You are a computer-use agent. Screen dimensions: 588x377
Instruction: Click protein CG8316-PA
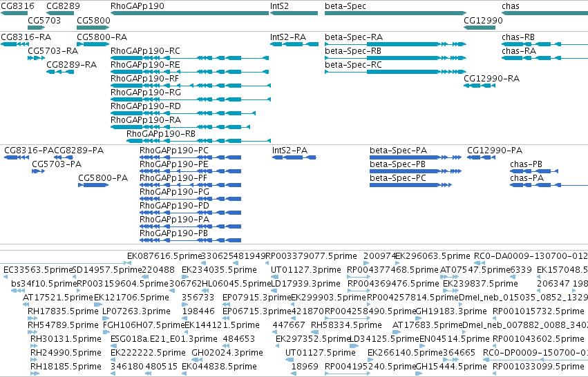pyautogui.click(x=17, y=157)
